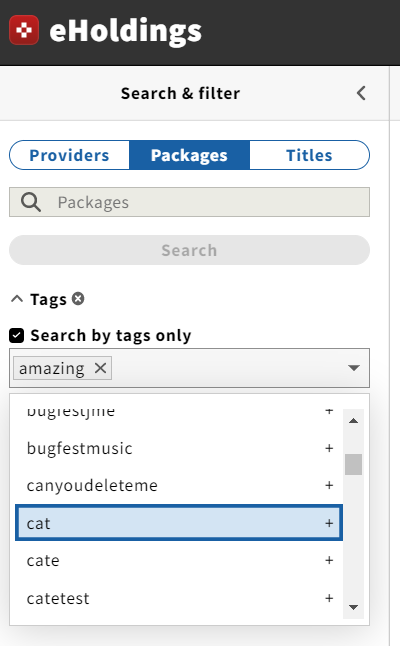Toggle the tags multiselect dropdown arrow
The height and width of the screenshot is (646, 400).
[x=354, y=368]
